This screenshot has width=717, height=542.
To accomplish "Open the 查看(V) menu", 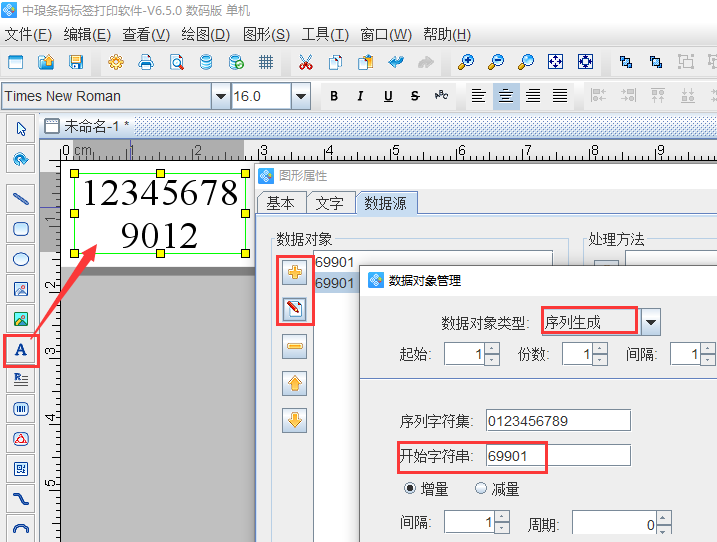I will pyautogui.click(x=146, y=35).
